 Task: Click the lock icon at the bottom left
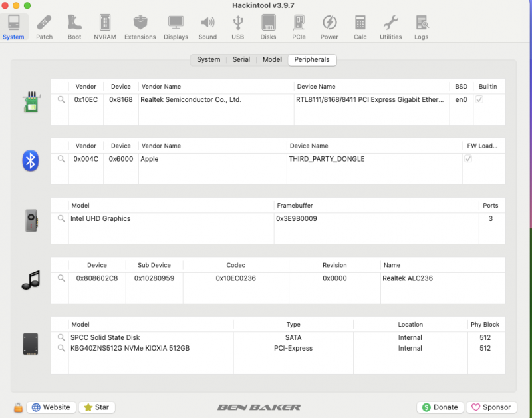point(19,407)
